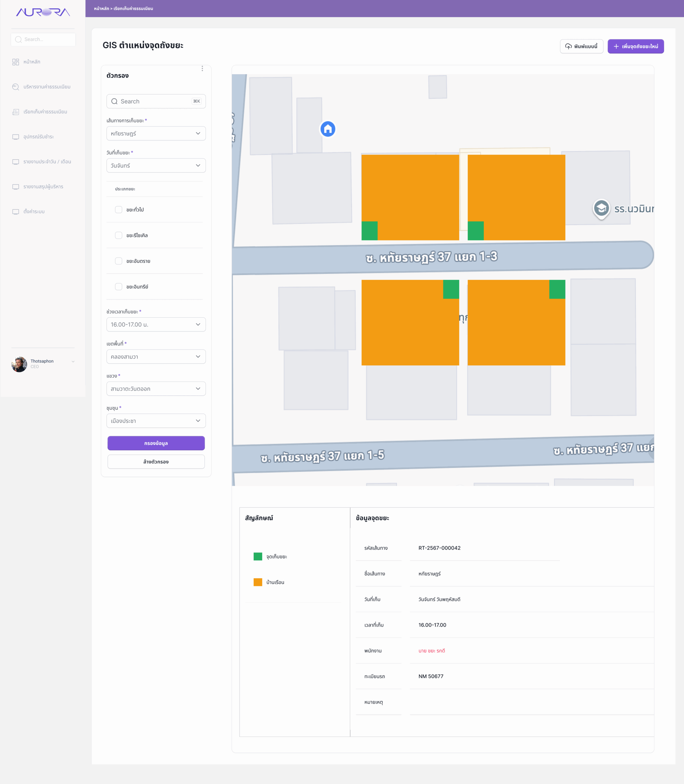Open the เส้นทางการเก็บขยะ dropdown
This screenshot has width=684, height=784.
[x=156, y=133]
